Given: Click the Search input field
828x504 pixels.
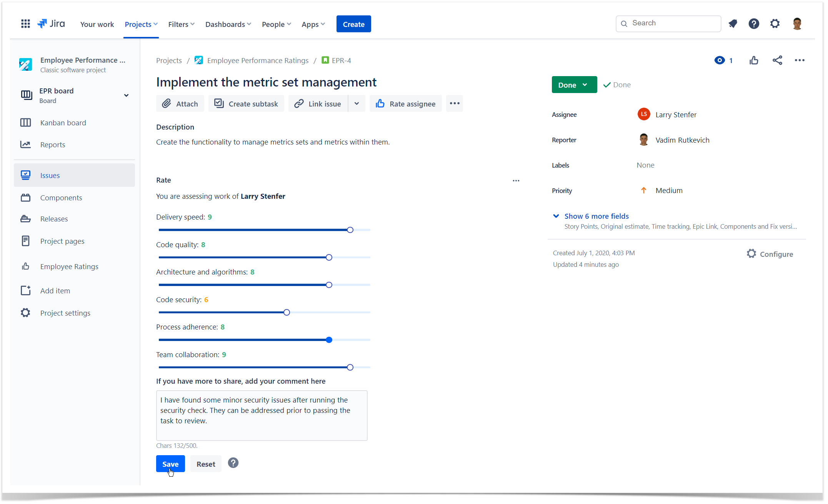Looking at the screenshot, I should pyautogui.click(x=668, y=23).
